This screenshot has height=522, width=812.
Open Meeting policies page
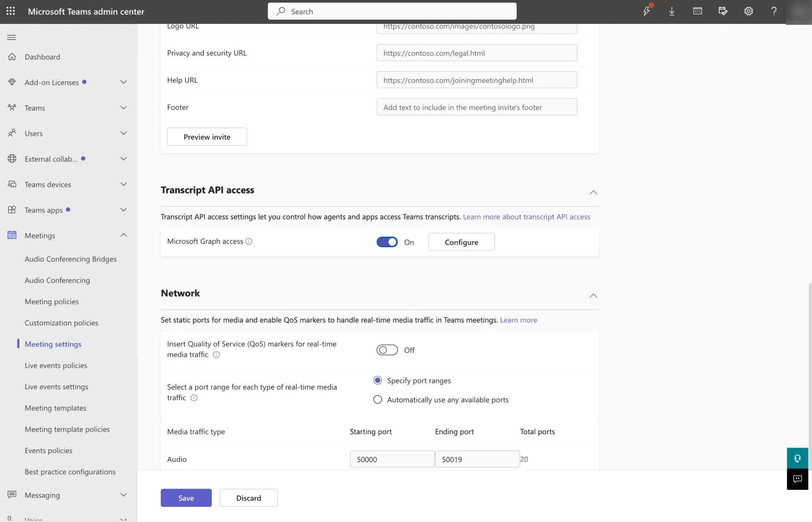[x=52, y=301]
